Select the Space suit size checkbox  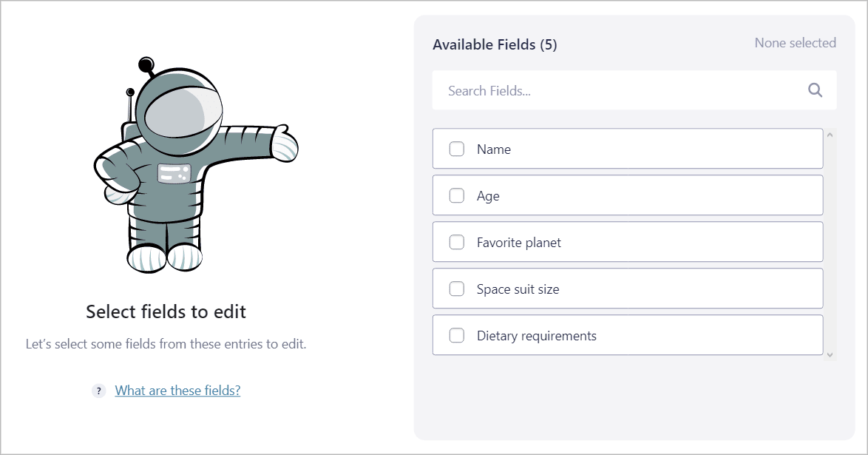pyautogui.click(x=457, y=289)
